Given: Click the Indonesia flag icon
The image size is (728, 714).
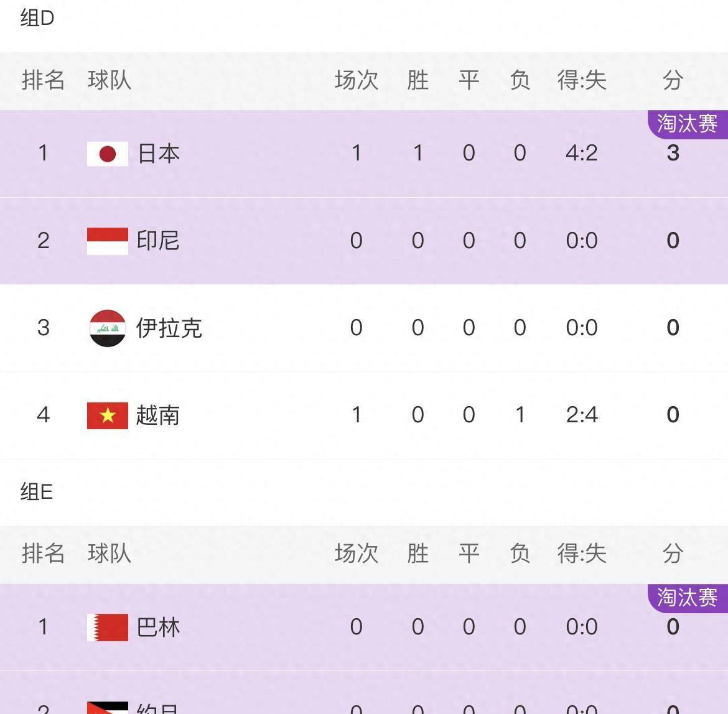Looking at the screenshot, I should point(107,240).
